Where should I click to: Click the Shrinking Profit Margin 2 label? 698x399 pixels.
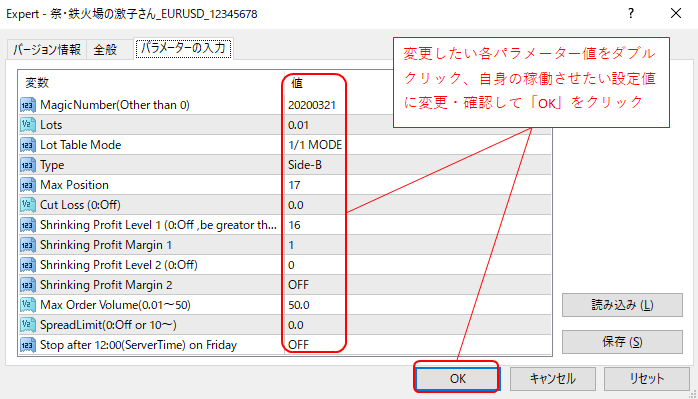coord(106,285)
